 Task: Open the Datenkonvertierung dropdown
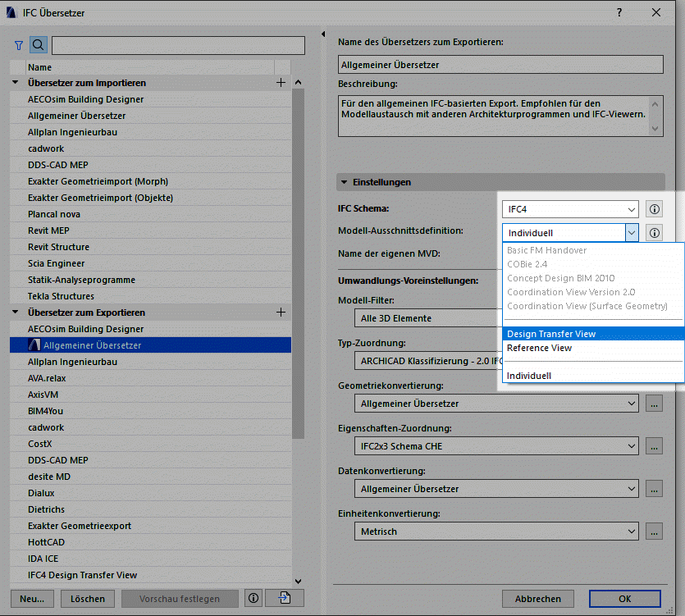coord(496,489)
